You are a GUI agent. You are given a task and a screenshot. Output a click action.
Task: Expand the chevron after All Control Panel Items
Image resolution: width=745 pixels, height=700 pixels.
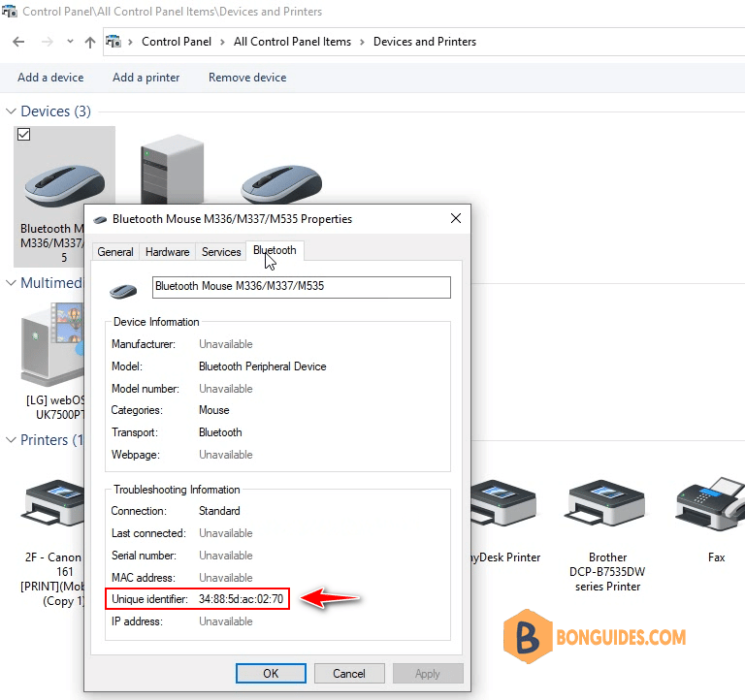pos(362,43)
